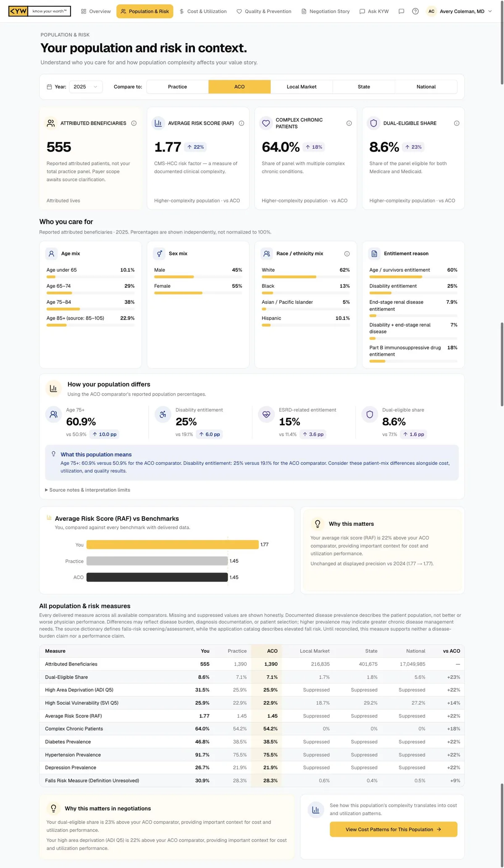Open the Year 2025 dropdown
504x868 pixels.
[86, 87]
